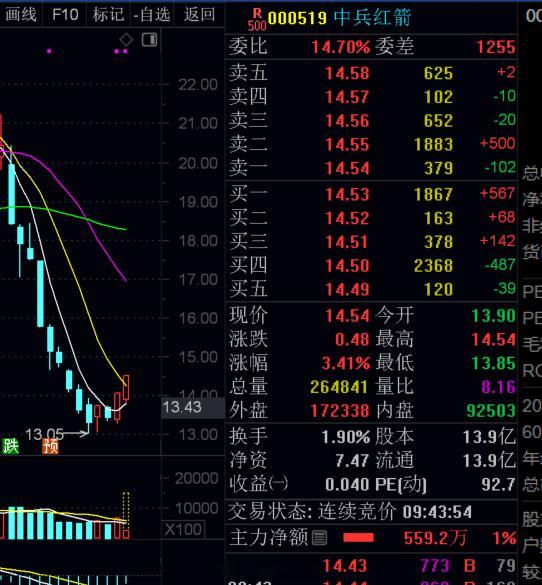Click the 跌 marker on chart
The height and width of the screenshot is (585, 542).
coord(10,446)
